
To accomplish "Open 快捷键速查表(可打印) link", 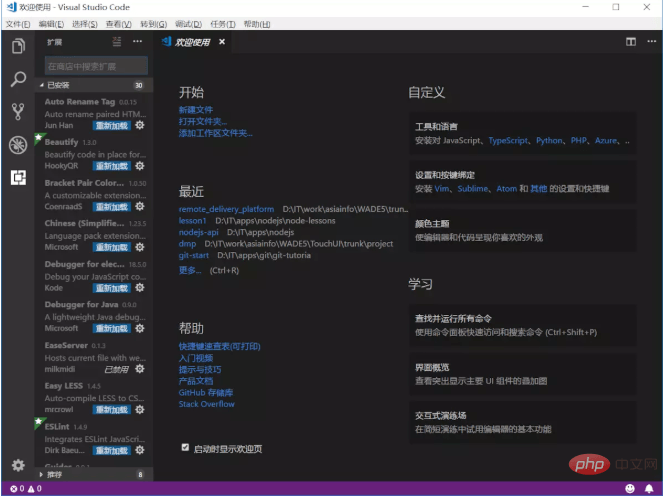I will [x=219, y=346].
